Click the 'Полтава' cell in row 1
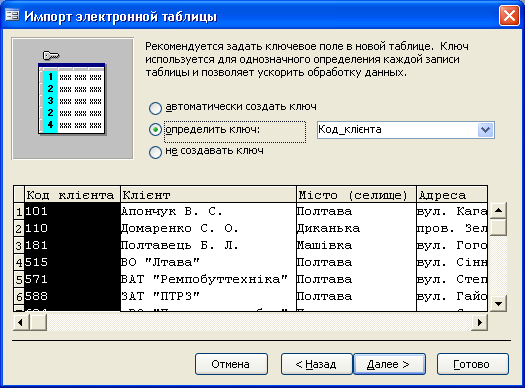Image resolution: width=525 pixels, height=388 pixels. coord(356,211)
